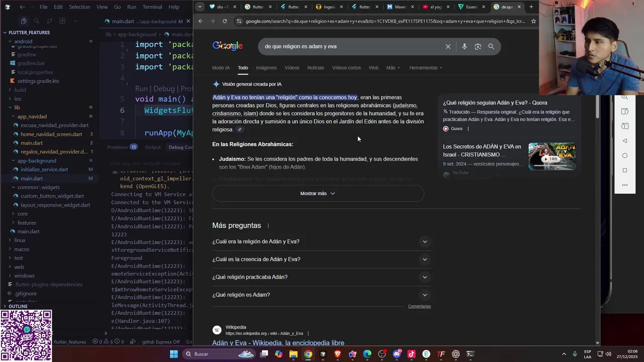Switch to the Imágenes search tab
Viewport: 644px width, 362px height.
[x=266, y=68]
